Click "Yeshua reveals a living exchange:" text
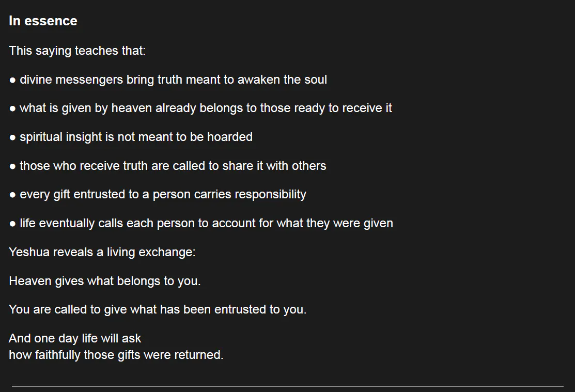 pos(102,253)
